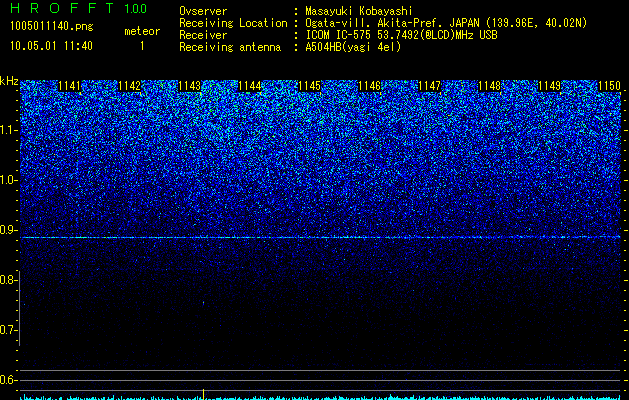Click the 1141 time marker

click(69, 86)
